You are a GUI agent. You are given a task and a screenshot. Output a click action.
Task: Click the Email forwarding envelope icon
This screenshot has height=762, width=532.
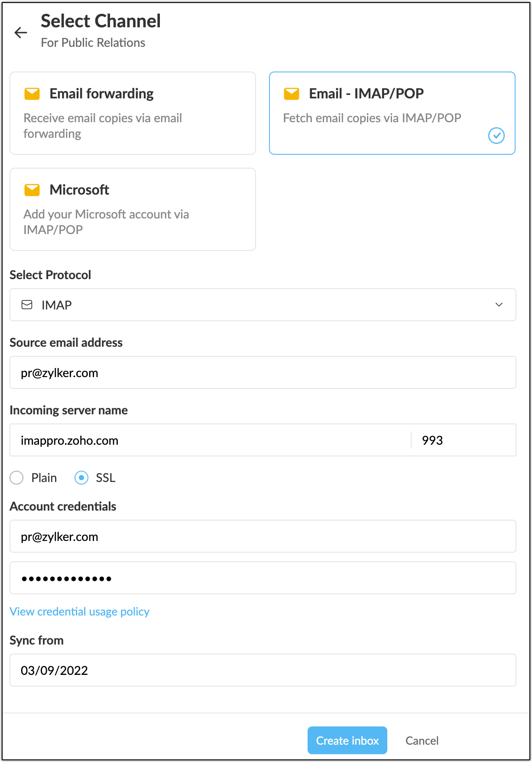(x=32, y=93)
